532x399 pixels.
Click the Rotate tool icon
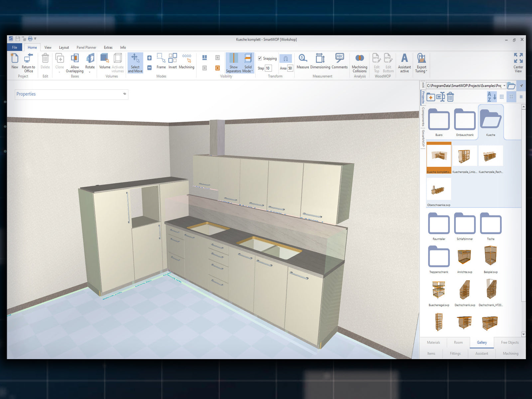(x=90, y=59)
